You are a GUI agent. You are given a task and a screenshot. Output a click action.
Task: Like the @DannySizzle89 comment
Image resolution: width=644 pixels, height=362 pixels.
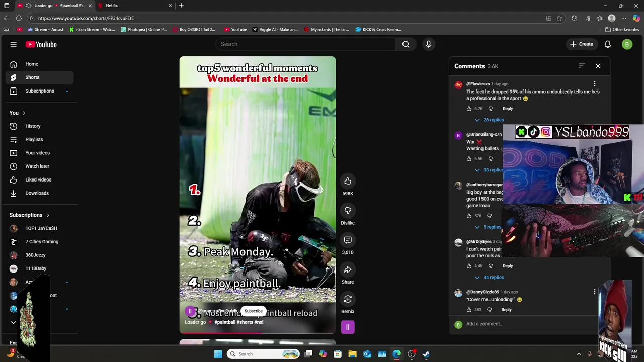(x=469, y=310)
